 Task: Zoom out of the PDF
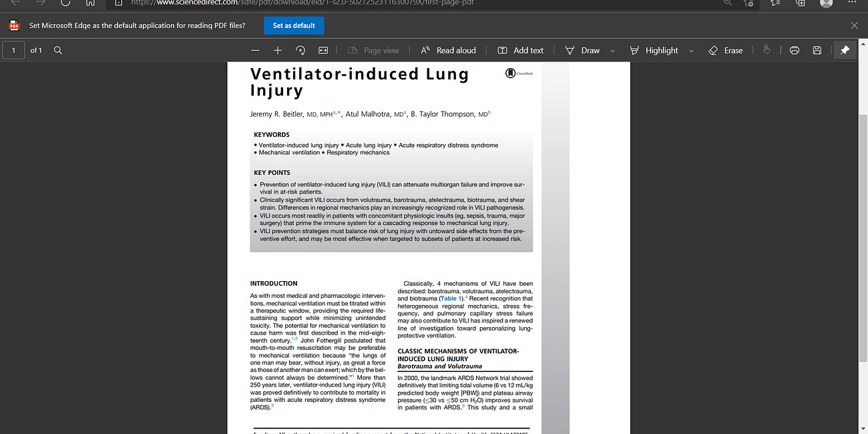[255, 50]
